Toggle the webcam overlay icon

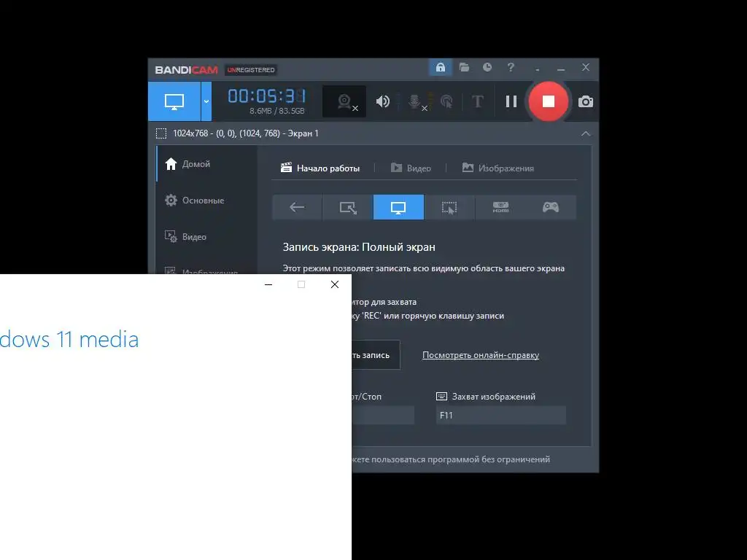coord(344,101)
